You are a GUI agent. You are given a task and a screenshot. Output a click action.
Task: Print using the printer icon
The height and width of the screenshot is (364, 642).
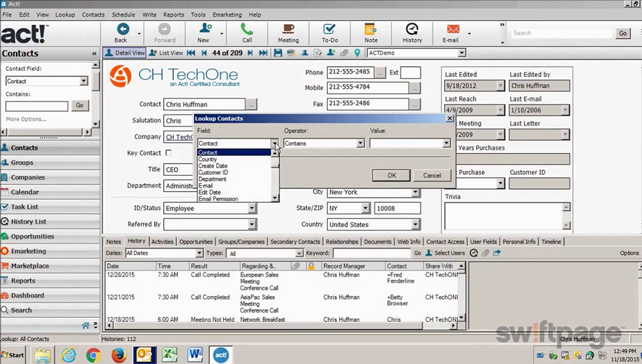(291, 53)
